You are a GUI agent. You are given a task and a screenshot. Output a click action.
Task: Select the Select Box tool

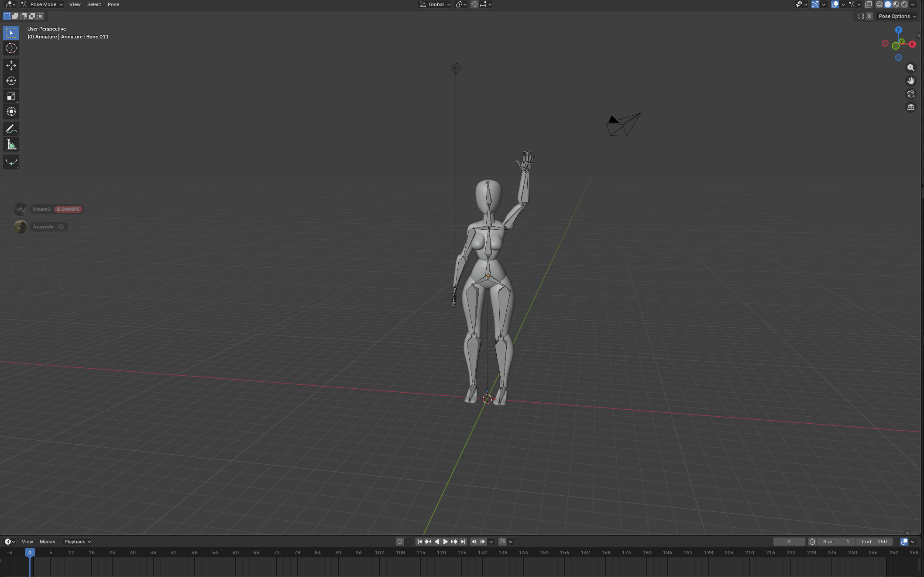click(11, 33)
